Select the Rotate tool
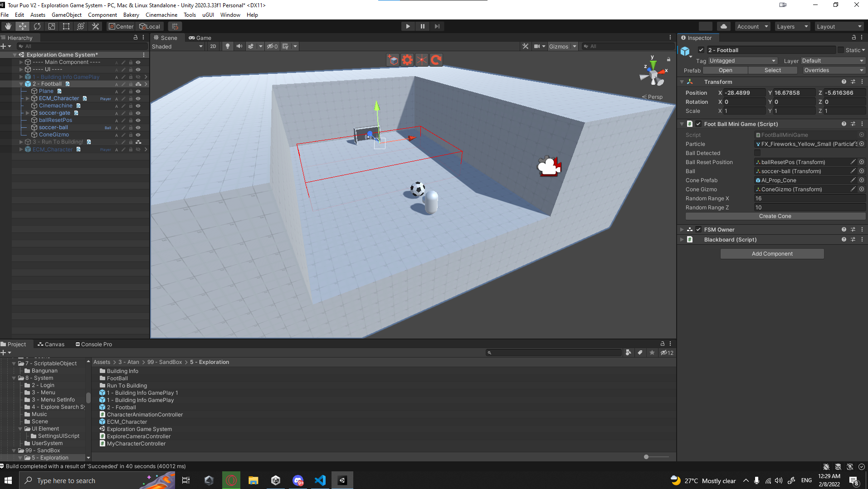Screen dimensions: 868x489 pyautogui.click(x=37, y=26)
